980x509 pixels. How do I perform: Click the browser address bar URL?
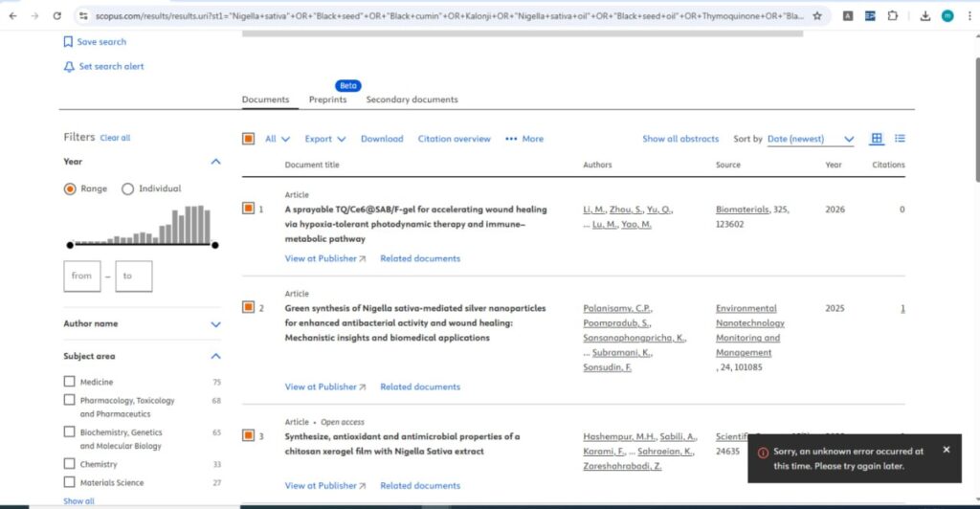coord(449,16)
